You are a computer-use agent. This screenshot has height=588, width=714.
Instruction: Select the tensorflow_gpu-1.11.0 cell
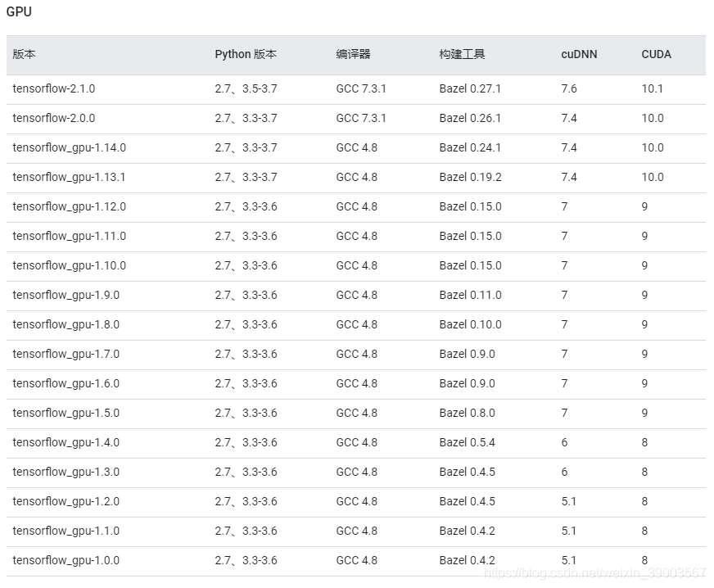pos(70,236)
